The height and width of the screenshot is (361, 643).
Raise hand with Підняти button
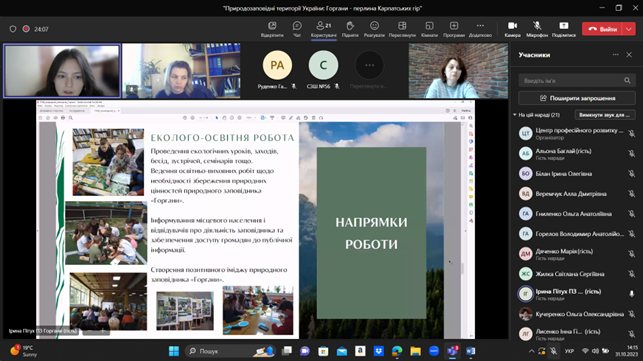pyautogui.click(x=350, y=29)
